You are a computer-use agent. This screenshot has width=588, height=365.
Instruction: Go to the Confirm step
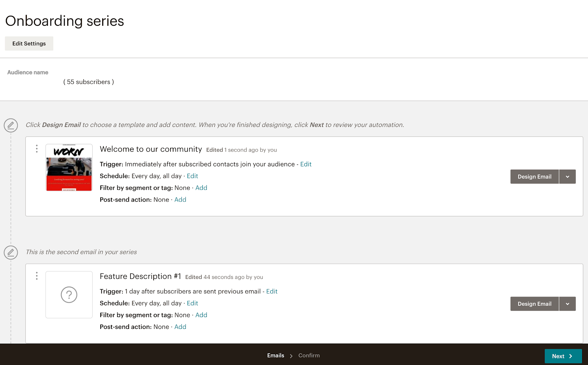point(309,355)
